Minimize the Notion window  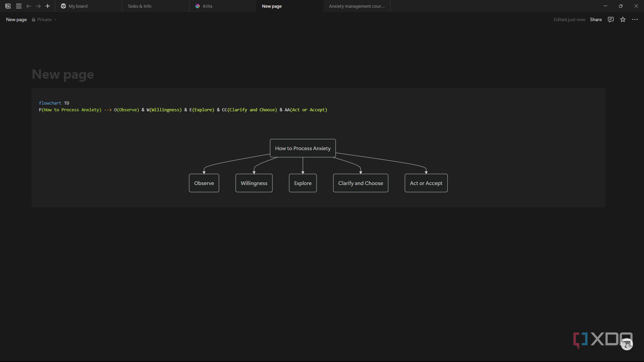605,6
